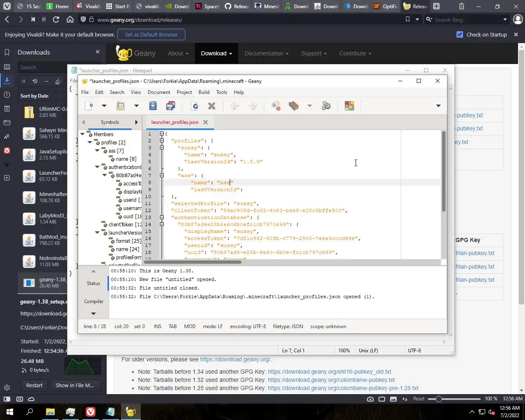
Task: Open the Geany File menu
Action: tap(85, 92)
